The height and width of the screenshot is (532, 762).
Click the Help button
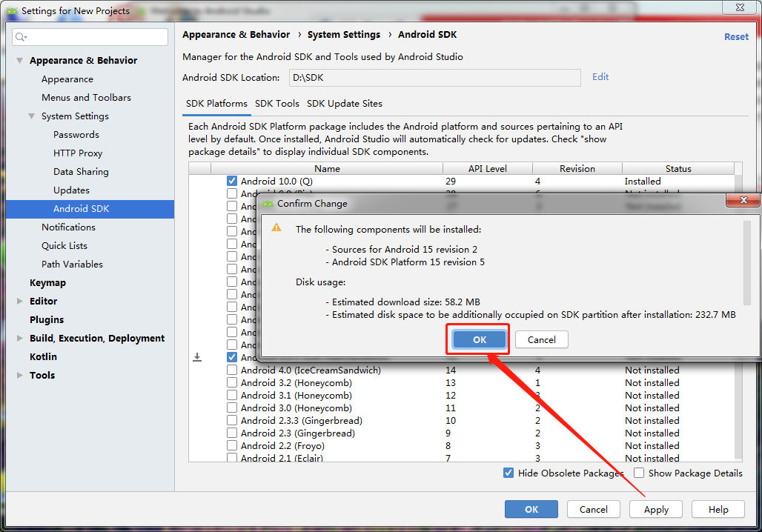pos(718,509)
